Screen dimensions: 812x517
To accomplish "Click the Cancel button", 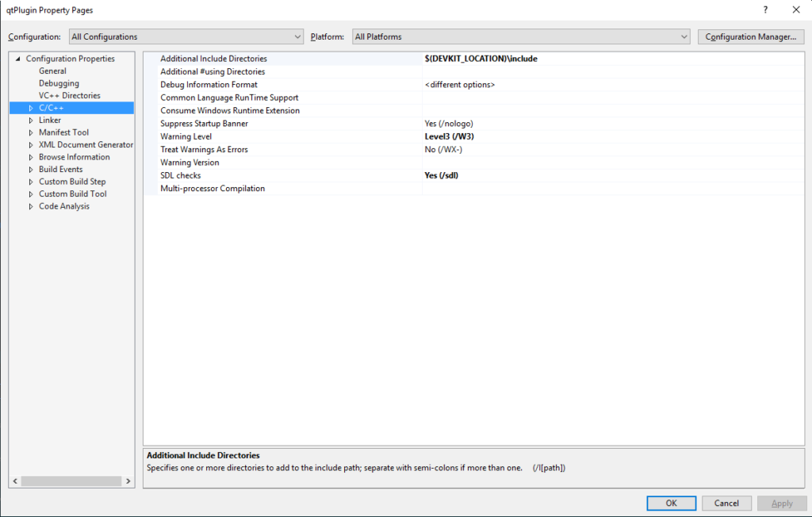I will coord(726,504).
